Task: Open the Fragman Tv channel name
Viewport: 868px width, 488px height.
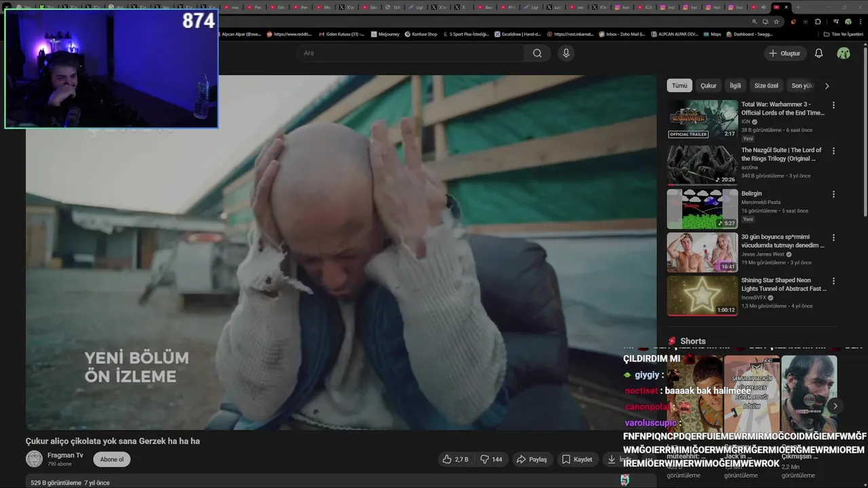Action: point(65,455)
